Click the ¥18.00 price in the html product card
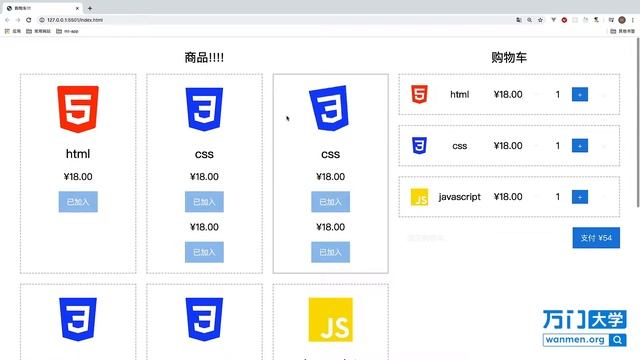 point(78,177)
